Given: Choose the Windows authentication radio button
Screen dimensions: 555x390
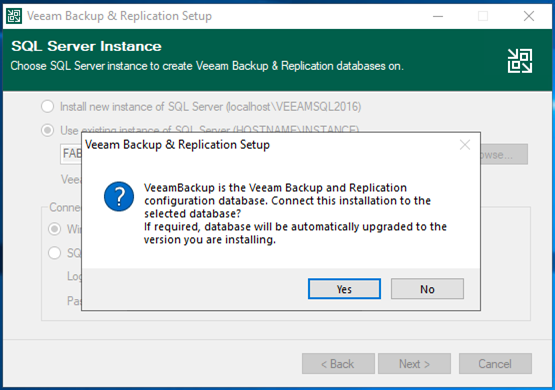Looking at the screenshot, I should pos(55,229).
